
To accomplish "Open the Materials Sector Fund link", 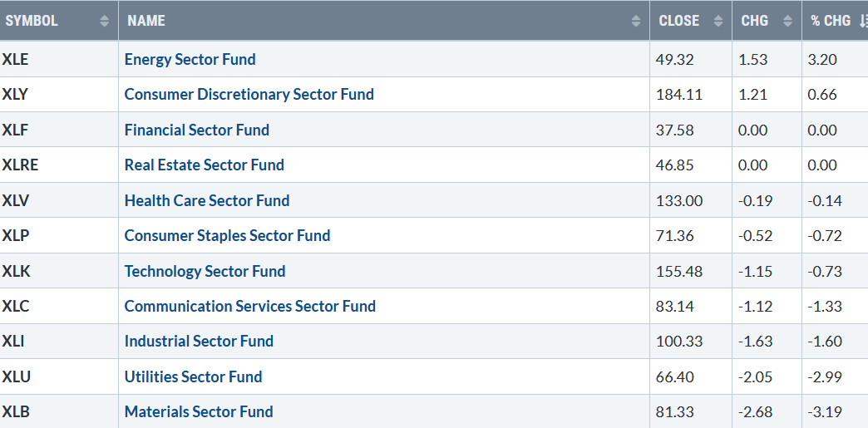I will tap(199, 412).
